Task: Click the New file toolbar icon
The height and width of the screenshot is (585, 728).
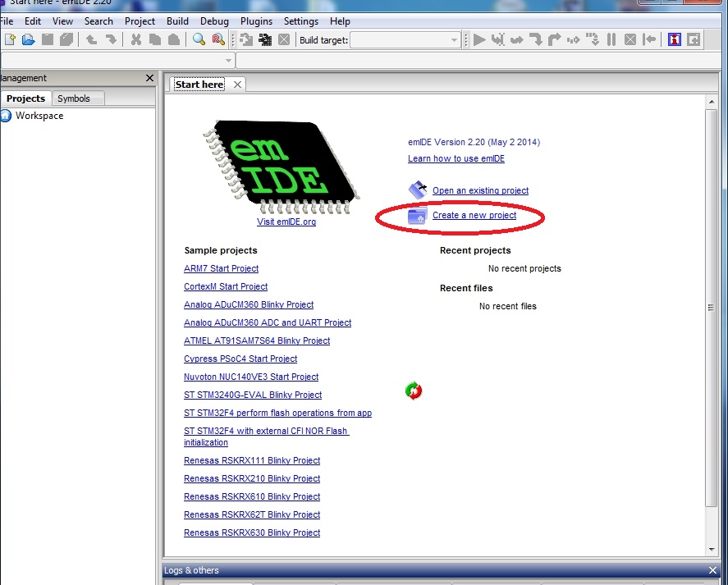Action: tap(11, 39)
